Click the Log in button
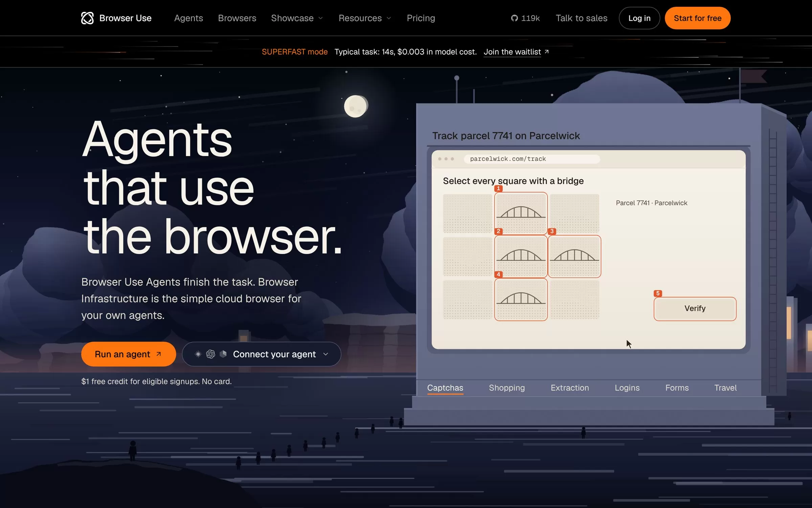This screenshot has height=508, width=812. 639,18
